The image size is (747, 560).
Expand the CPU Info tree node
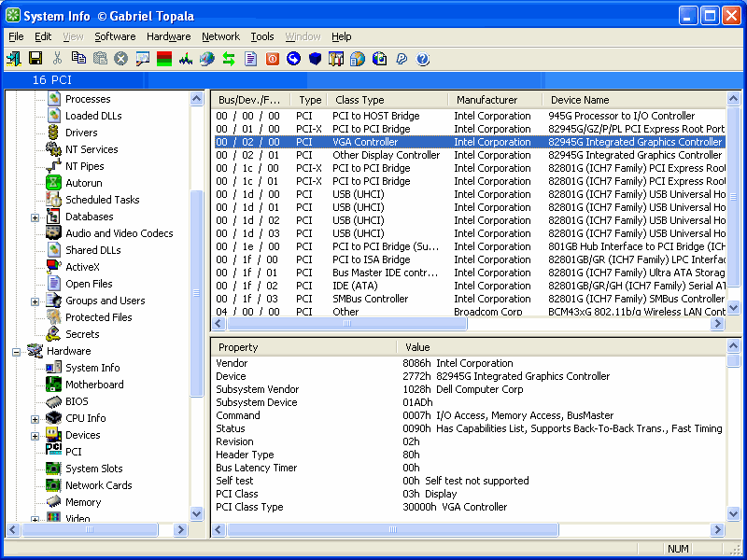(x=35, y=418)
